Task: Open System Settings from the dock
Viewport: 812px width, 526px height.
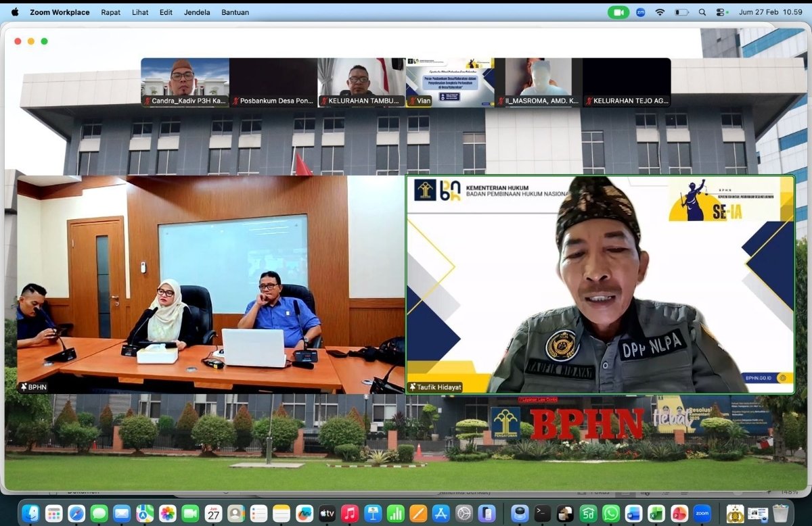Action: pyautogui.click(x=464, y=513)
